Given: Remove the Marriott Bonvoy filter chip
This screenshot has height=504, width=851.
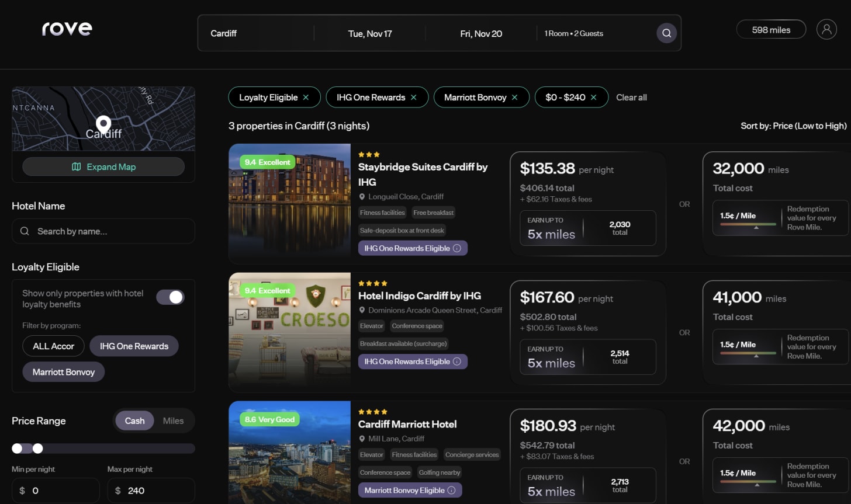Looking at the screenshot, I should click(515, 98).
